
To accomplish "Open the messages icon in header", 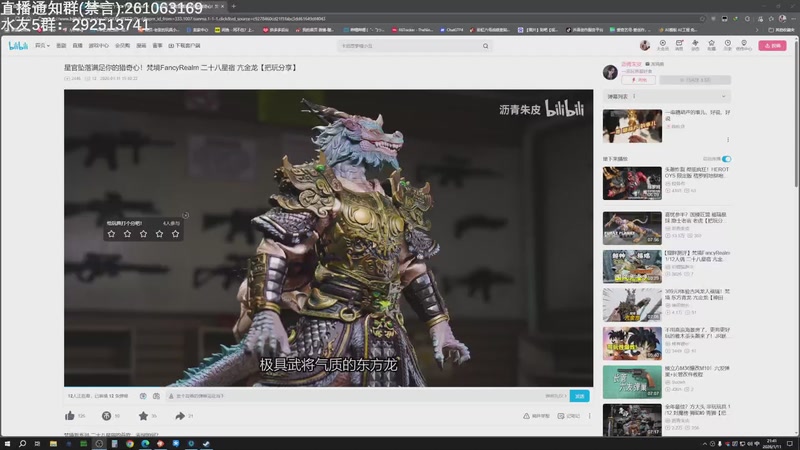I will tap(679, 43).
